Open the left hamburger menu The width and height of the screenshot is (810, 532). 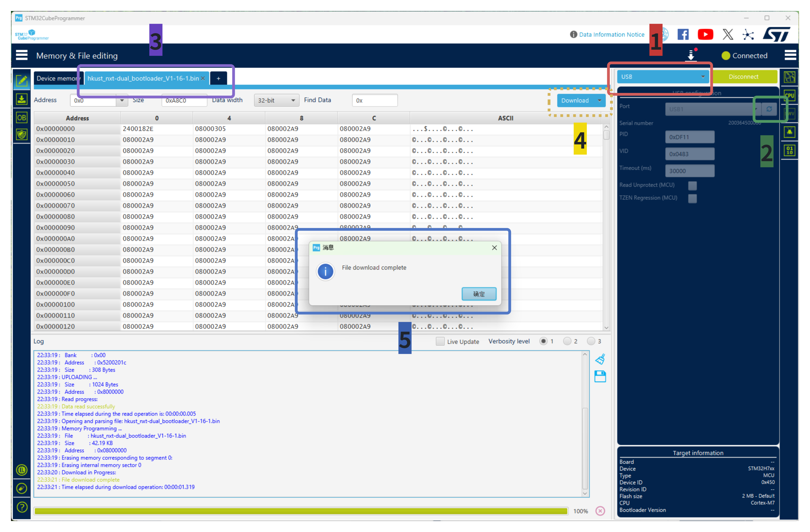click(22, 55)
